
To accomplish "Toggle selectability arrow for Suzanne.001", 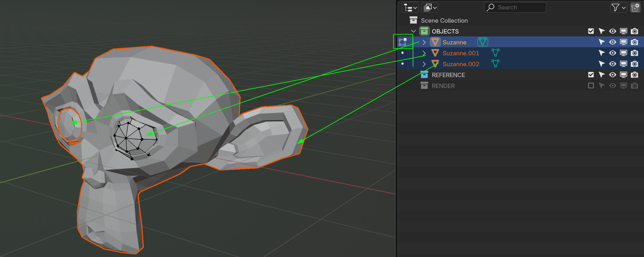I will pyautogui.click(x=601, y=53).
